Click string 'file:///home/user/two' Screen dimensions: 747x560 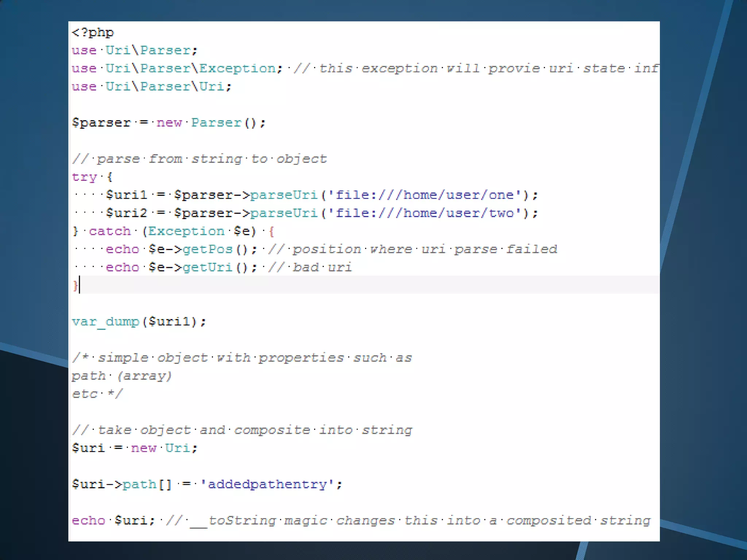pyautogui.click(x=425, y=213)
